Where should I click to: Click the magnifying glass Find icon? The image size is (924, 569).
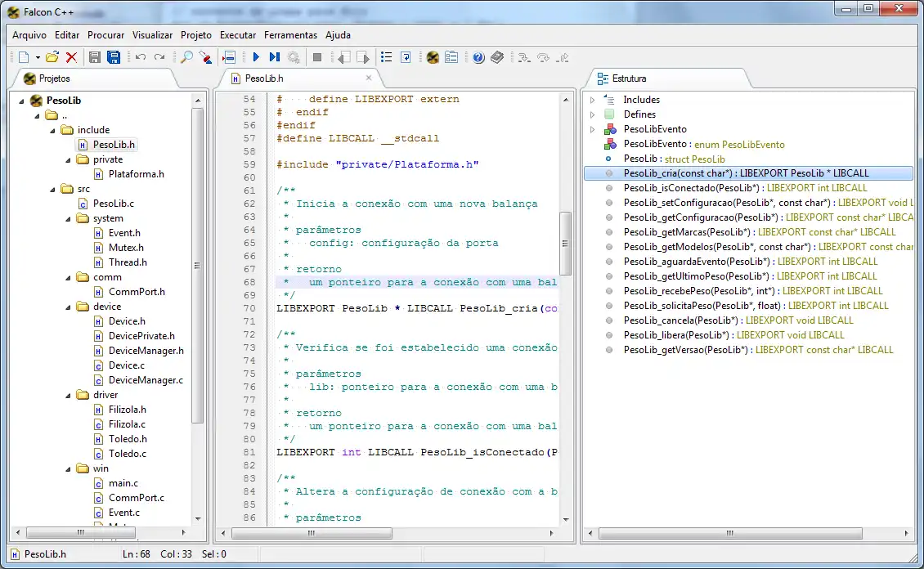point(186,57)
